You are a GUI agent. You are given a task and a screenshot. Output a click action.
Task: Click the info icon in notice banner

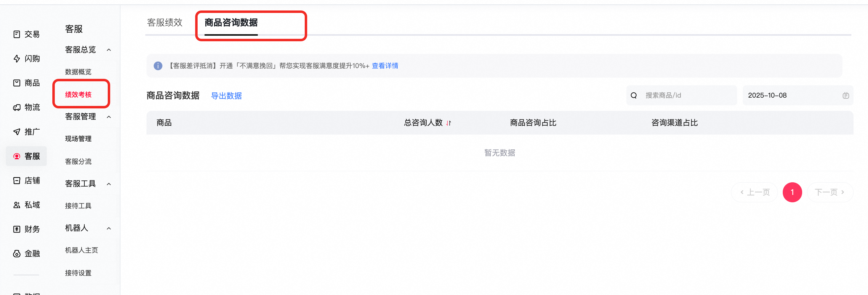(158, 66)
